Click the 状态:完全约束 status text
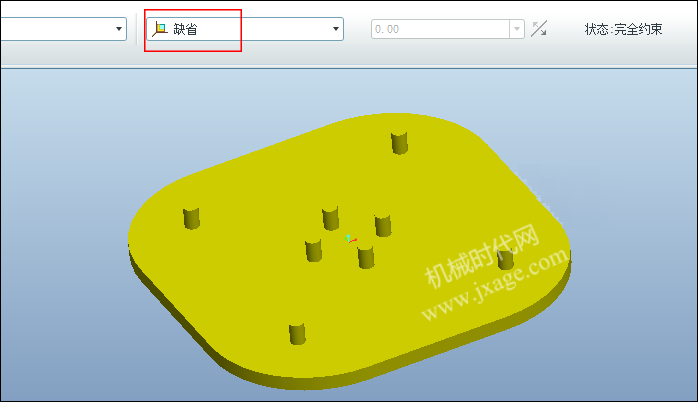This screenshot has width=698, height=402. [623, 29]
